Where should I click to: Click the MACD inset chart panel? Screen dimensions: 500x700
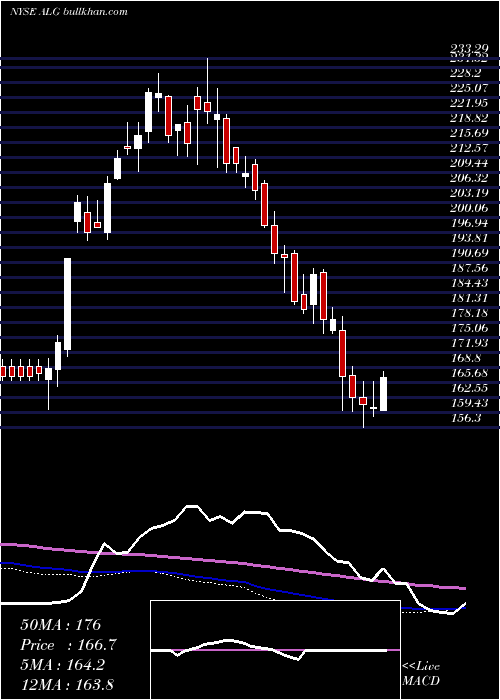275,650
